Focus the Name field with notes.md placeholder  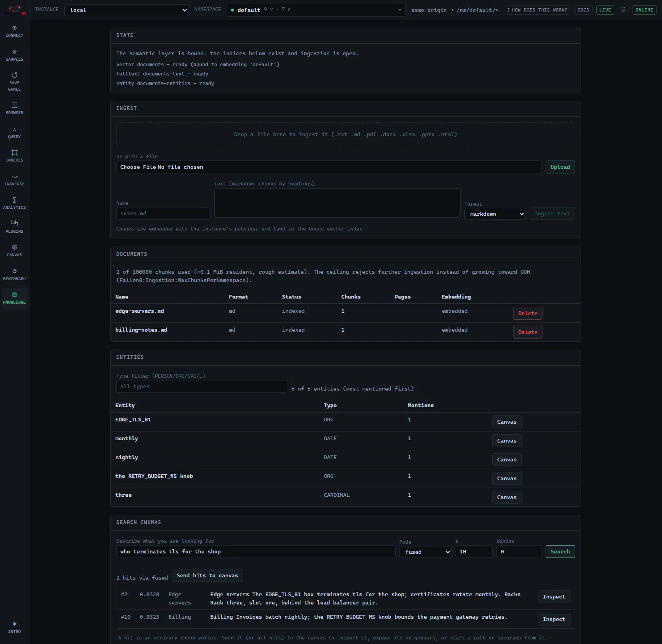[163, 213]
